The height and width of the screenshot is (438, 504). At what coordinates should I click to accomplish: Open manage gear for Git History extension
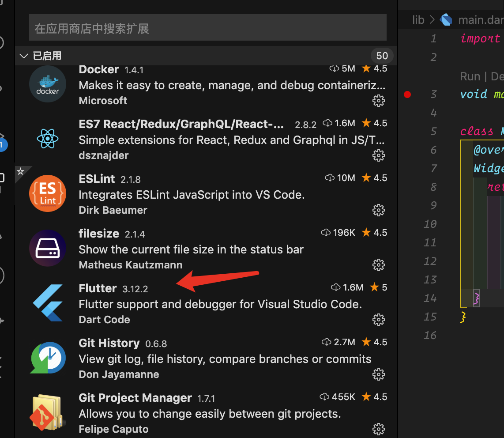378,374
